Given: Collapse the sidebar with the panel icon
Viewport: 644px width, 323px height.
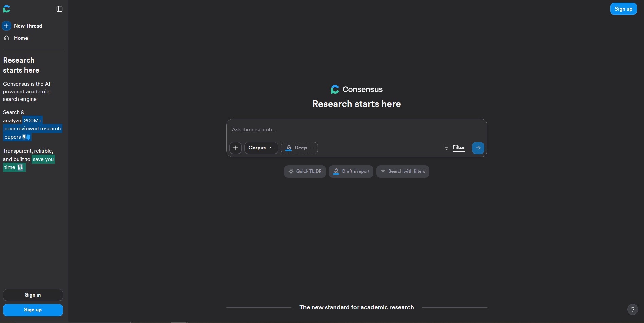Looking at the screenshot, I should 59,9.
